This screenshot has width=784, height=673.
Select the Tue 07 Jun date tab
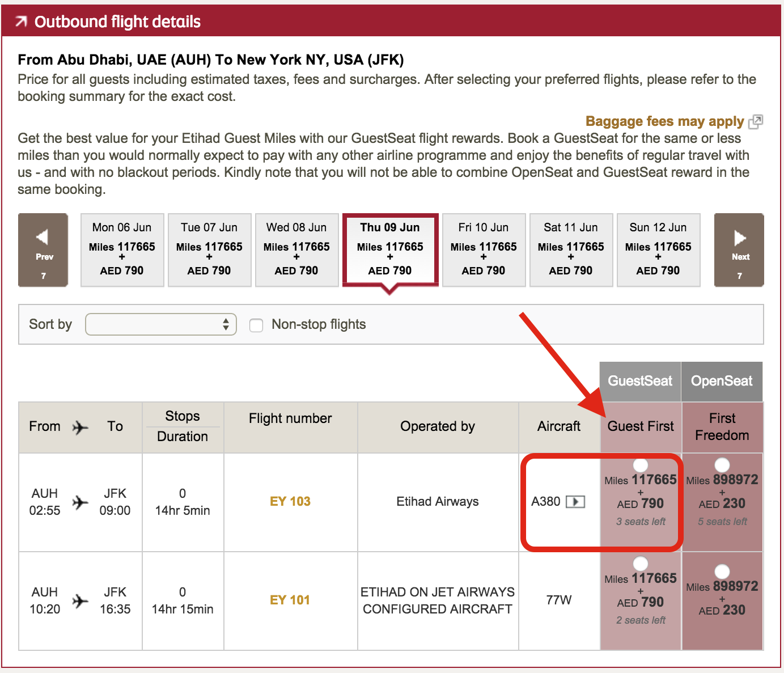(209, 250)
